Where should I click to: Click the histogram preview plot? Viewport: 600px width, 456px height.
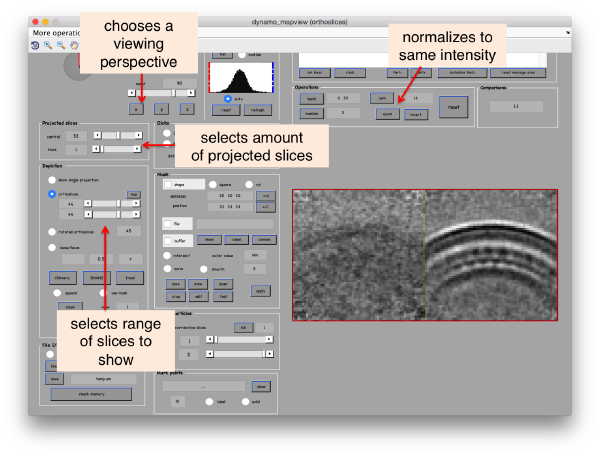241,78
